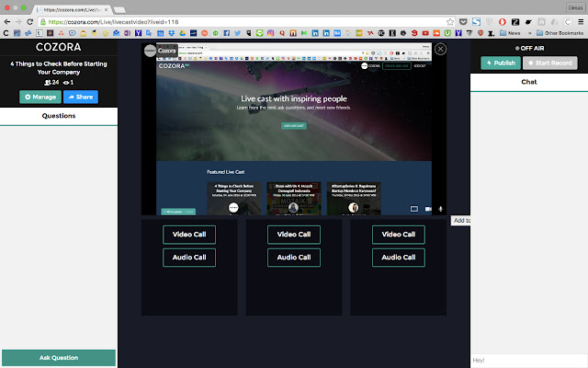Close the shared screen video panel
This screenshot has width=588, height=368.
[x=440, y=49]
